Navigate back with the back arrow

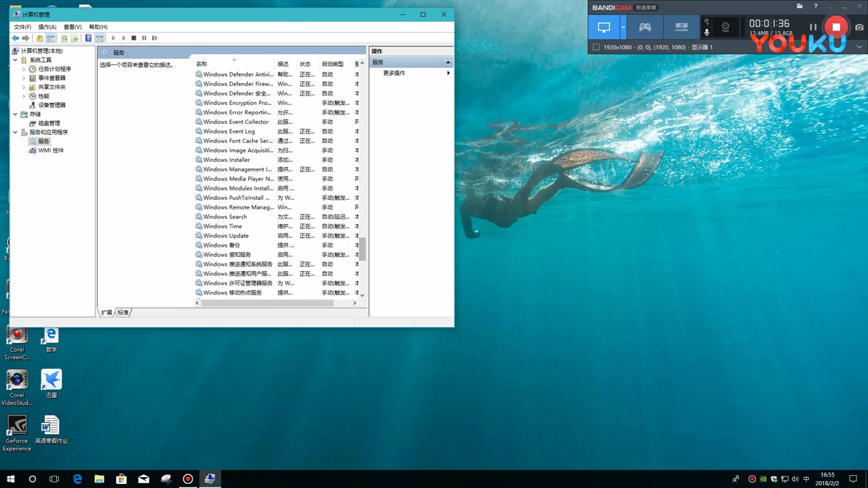(x=16, y=38)
